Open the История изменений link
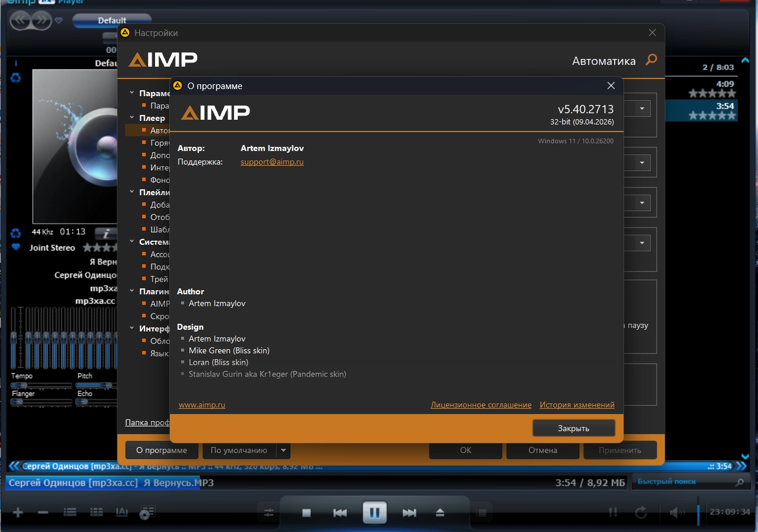 coord(577,405)
